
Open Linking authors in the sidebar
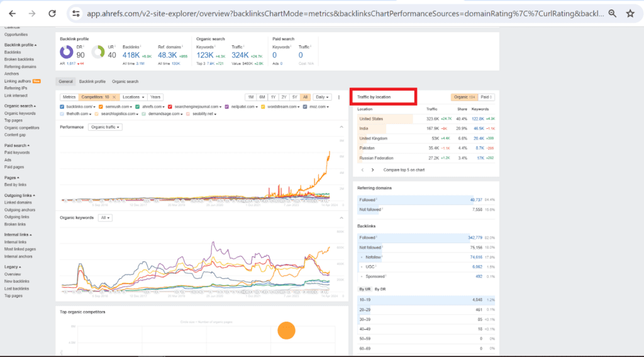click(18, 81)
